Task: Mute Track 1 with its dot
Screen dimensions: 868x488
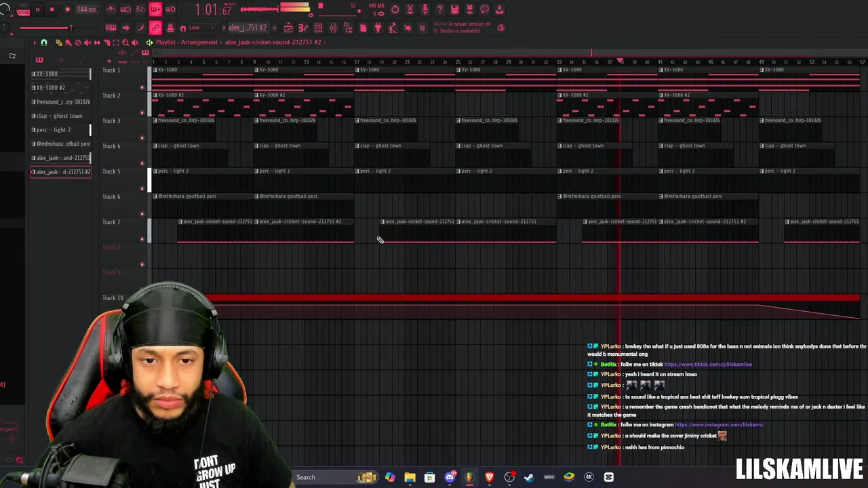Action: (142, 87)
